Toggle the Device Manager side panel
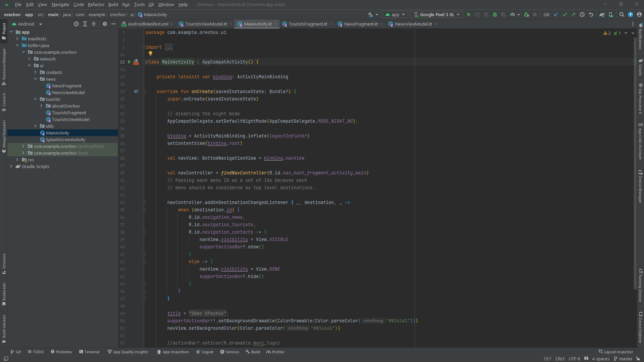This screenshot has height=362, width=644. [x=640, y=187]
